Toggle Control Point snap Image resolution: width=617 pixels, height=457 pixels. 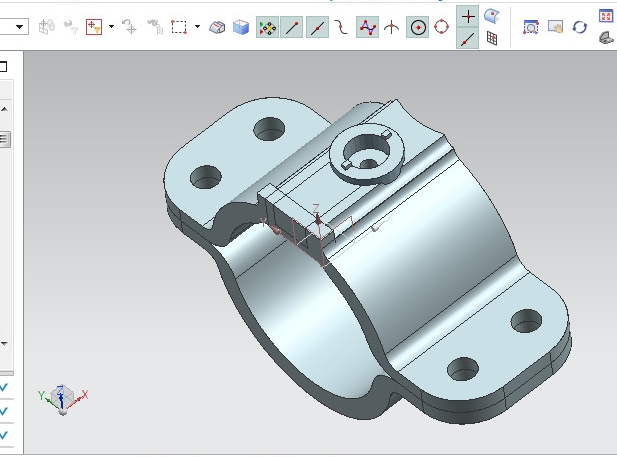(x=341, y=28)
